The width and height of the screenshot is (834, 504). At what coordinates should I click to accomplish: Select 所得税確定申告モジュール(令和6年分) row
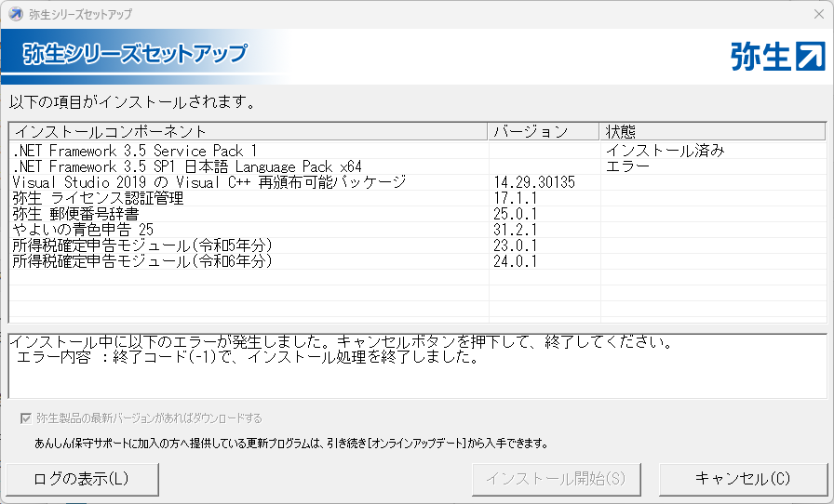[418, 261]
